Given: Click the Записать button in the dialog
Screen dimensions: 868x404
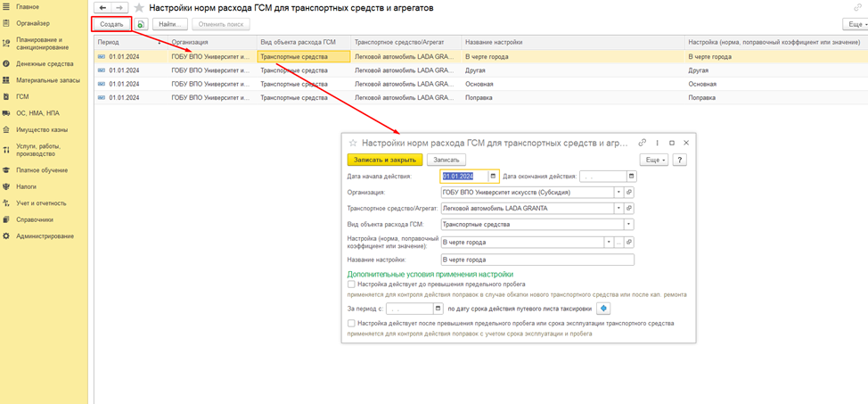Looking at the screenshot, I should pyautogui.click(x=446, y=159).
